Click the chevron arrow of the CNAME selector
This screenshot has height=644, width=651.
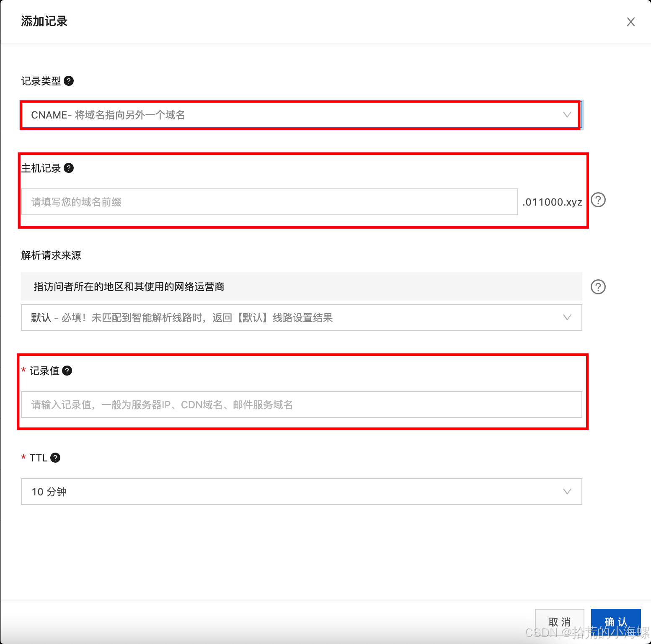tap(567, 115)
